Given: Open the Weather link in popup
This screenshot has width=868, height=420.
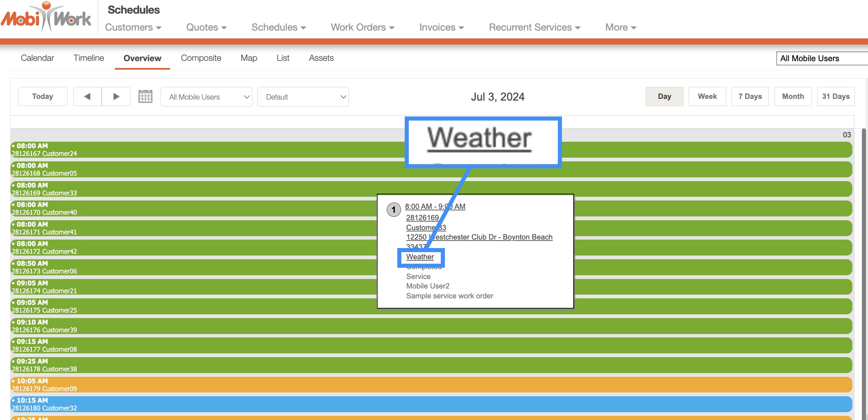Looking at the screenshot, I should pos(420,257).
